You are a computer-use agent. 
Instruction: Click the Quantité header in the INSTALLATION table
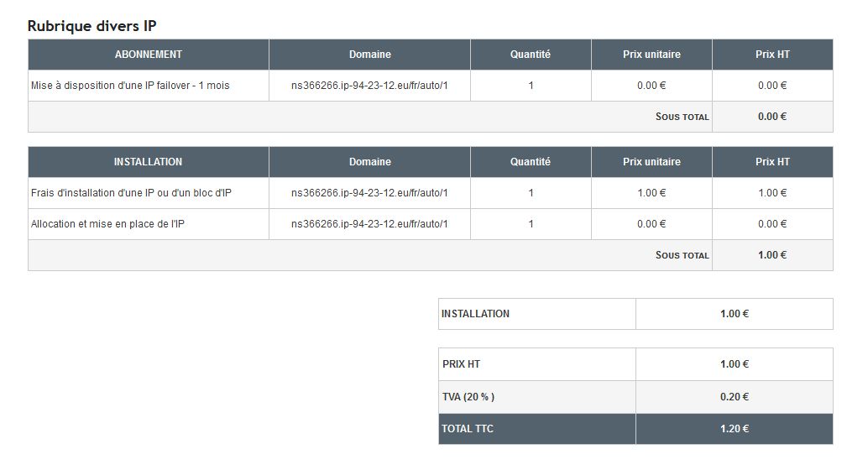(531, 162)
